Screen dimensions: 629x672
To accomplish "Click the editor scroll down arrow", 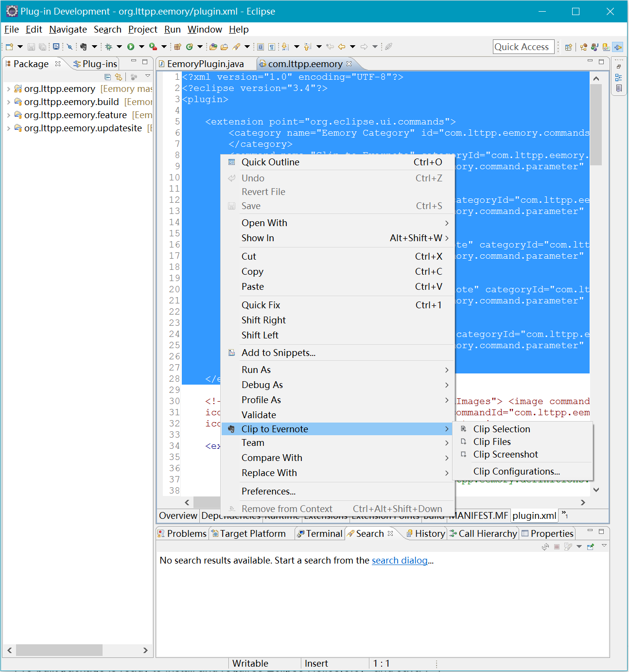I will click(596, 490).
